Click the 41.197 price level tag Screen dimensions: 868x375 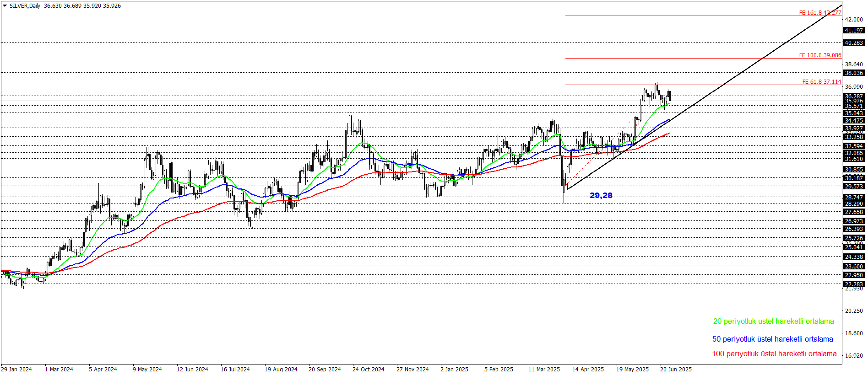[x=854, y=31]
